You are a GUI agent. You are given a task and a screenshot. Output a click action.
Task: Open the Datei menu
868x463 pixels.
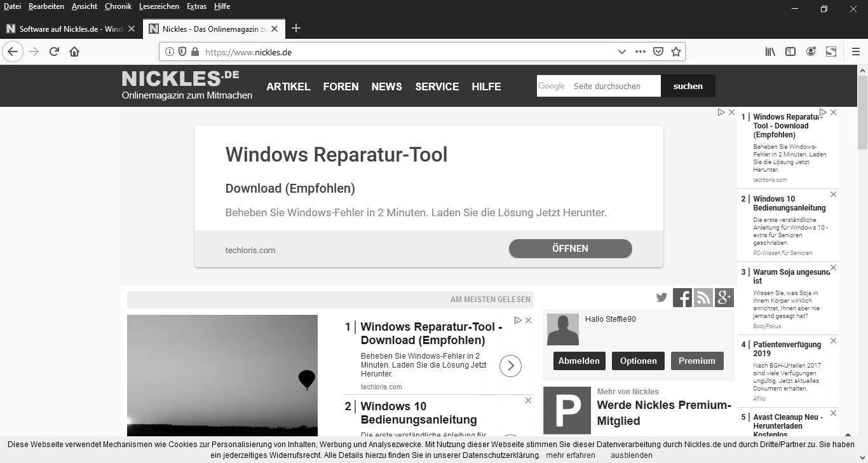[12, 6]
